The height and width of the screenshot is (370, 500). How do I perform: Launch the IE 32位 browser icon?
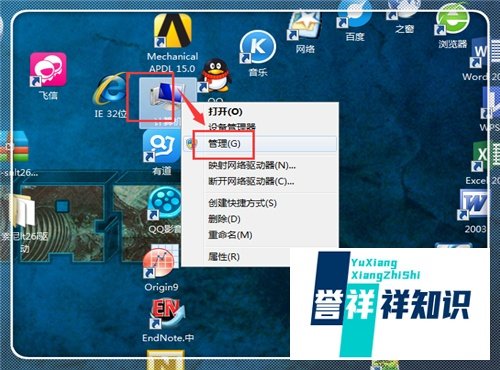point(109,90)
